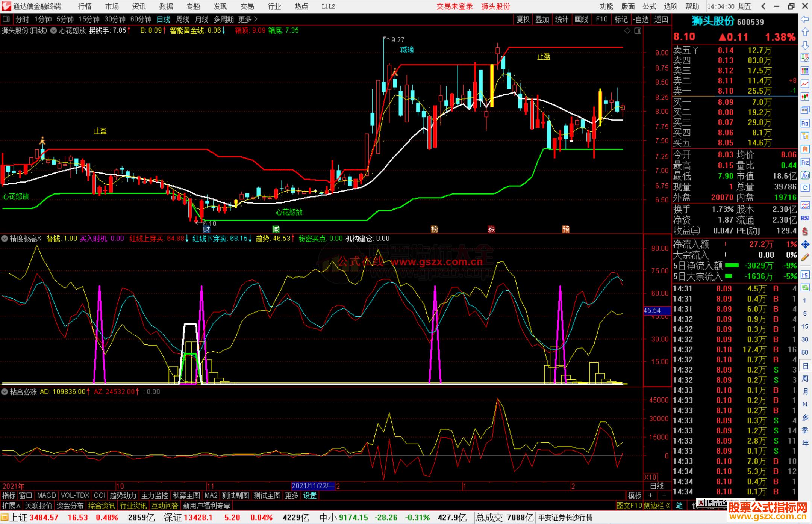Click the 财 marker under main chart
Image resolution: width=812 pixels, height=524 pixels.
coord(206,229)
